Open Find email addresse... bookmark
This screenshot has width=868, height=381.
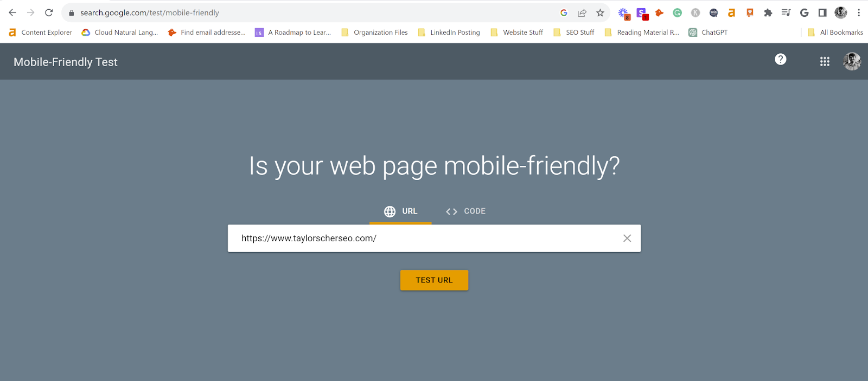coord(207,33)
